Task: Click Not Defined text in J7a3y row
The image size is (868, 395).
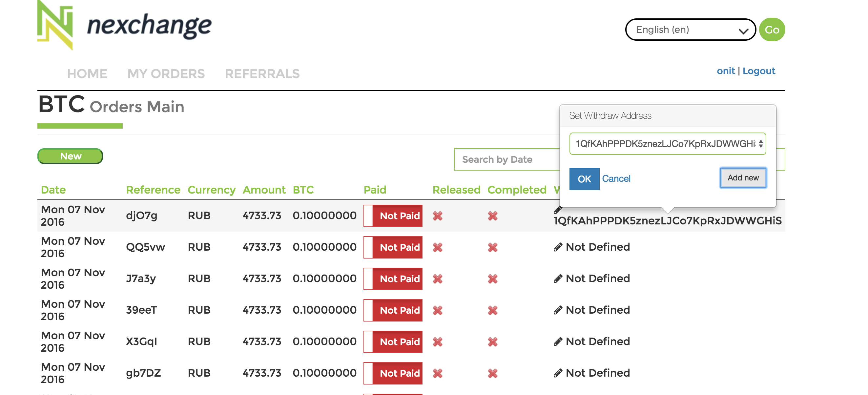Action: 598,279
